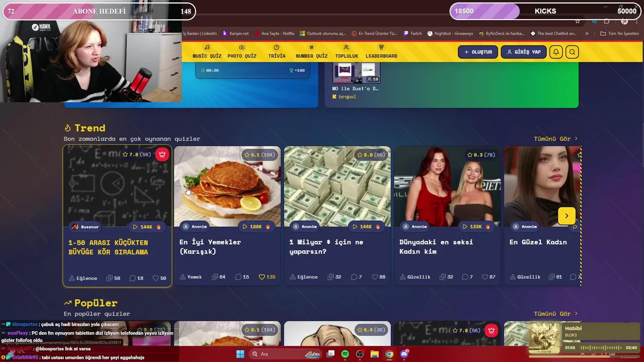This screenshot has height=362, width=644.
Task: Click the Giriş Yap login button
Action: point(523,52)
